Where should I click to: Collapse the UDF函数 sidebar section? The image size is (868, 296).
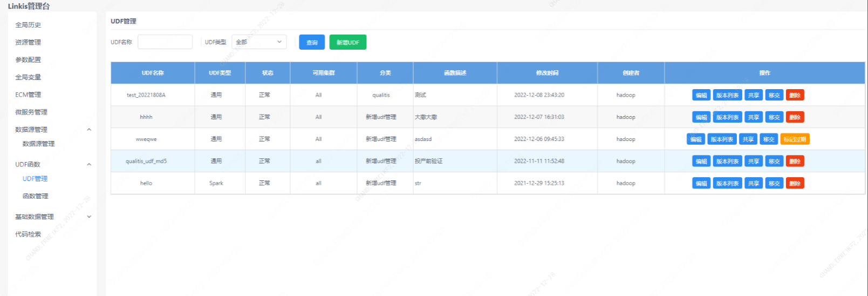89,164
